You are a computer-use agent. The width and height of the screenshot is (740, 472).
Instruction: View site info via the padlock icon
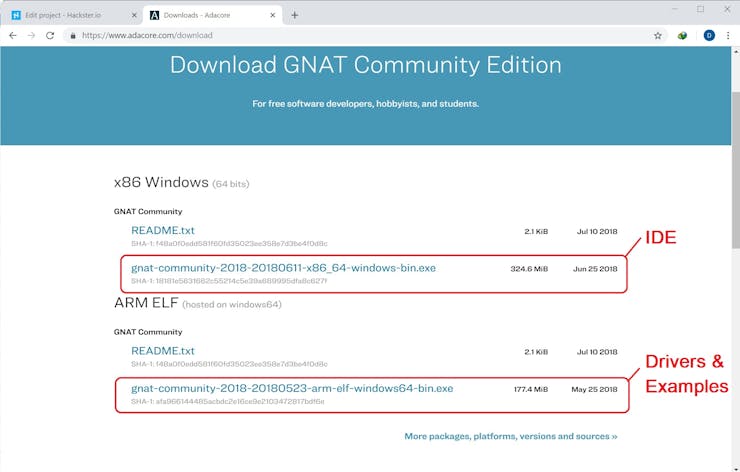coord(73,35)
